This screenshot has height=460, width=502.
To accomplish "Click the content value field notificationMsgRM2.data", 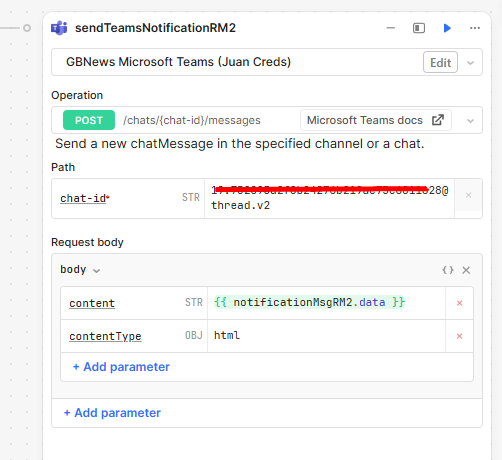I will point(326,303).
